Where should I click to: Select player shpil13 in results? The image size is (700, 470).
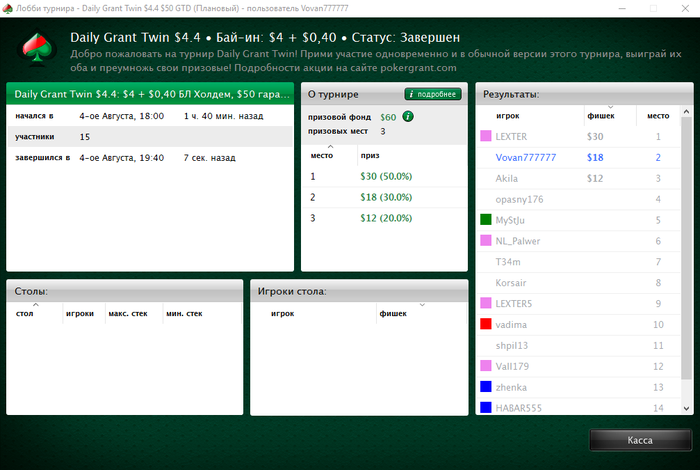[x=579, y=345]
